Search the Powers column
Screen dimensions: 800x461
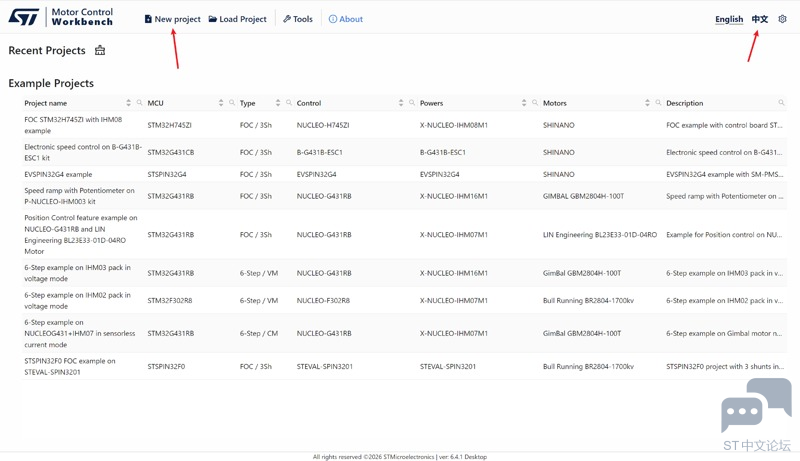pyautogui.click(x=535, y=103)
